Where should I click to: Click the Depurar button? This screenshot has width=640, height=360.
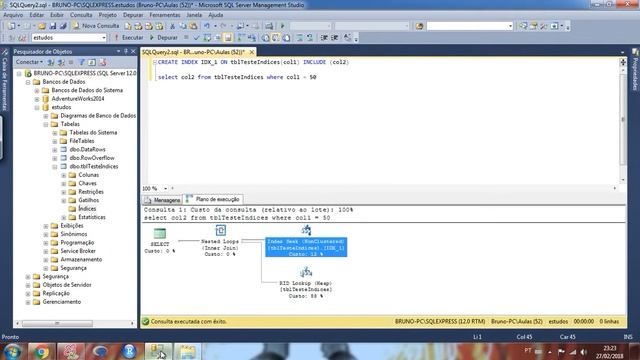coord(163,38)
